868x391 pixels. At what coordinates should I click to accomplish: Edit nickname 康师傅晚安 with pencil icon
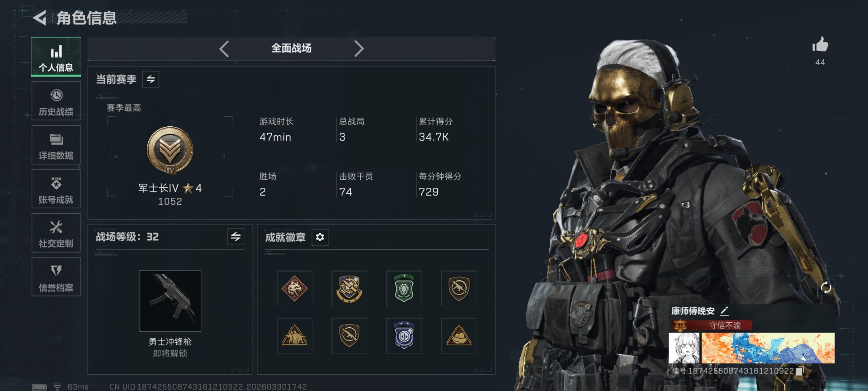point(724,311)
